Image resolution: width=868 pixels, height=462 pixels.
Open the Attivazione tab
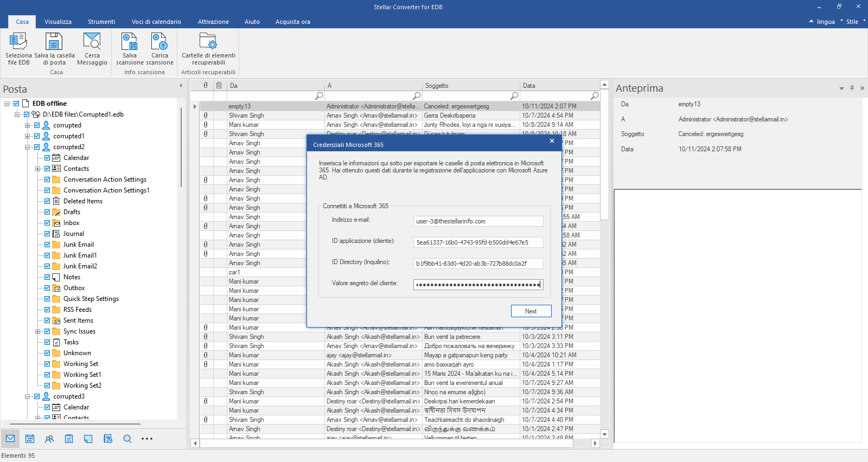(213, 22)
